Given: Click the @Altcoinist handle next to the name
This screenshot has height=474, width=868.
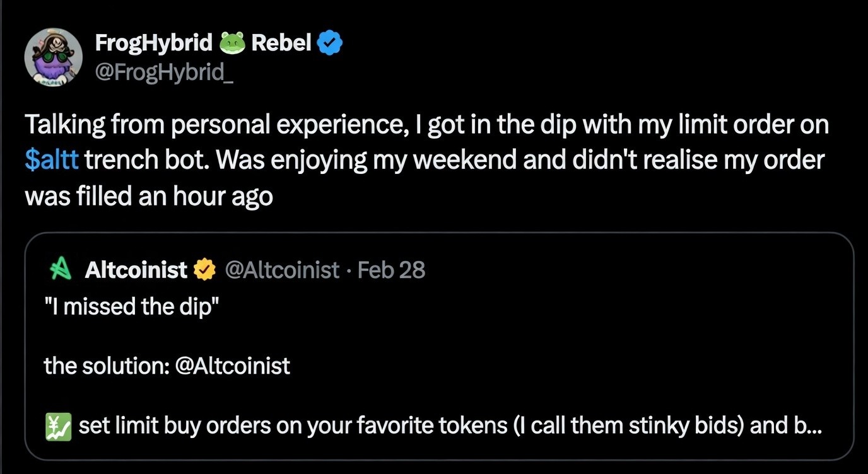Looking at the screenshot, I should [283, 269].
